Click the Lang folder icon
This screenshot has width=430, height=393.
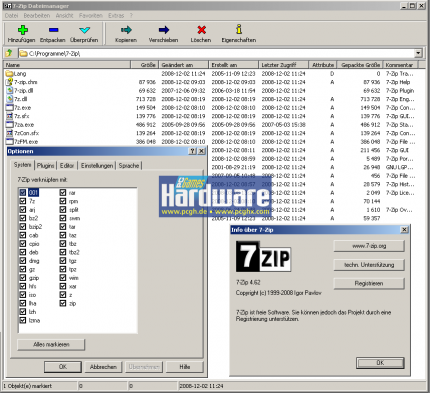pos(9,74)
